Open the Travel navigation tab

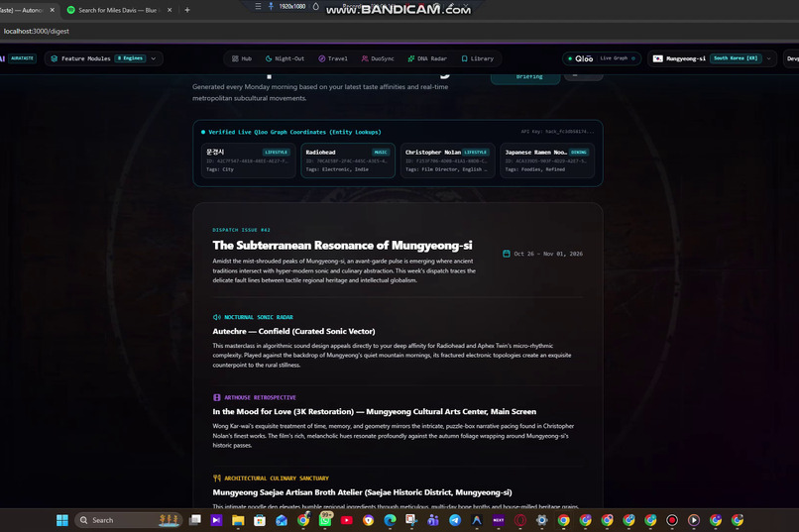(x=333, y=58)
